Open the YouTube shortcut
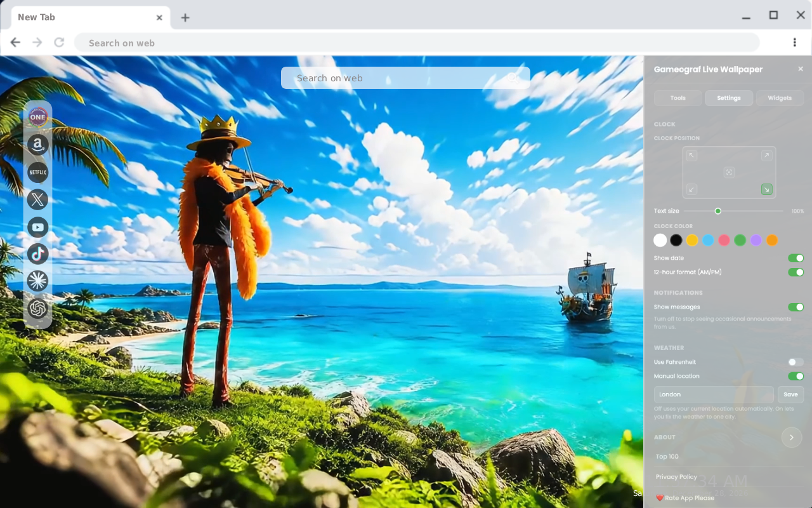 point(38,227)
